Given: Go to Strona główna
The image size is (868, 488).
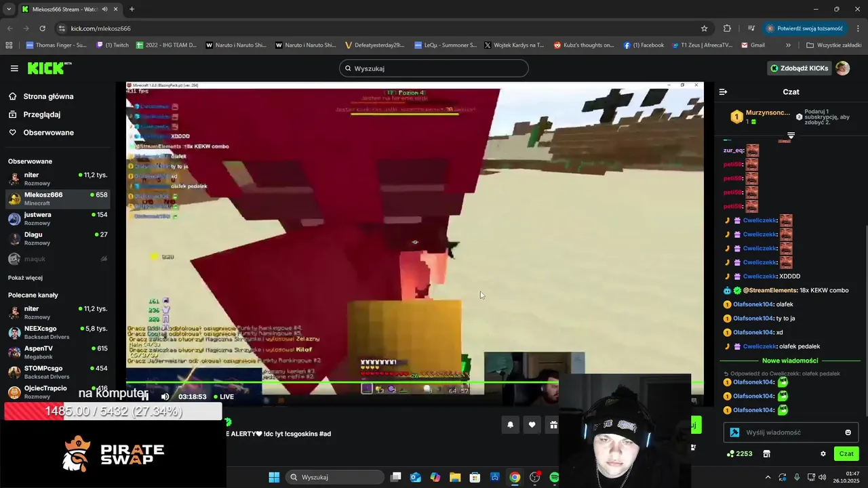Looking at the screenshot, I should click(48, 96).
